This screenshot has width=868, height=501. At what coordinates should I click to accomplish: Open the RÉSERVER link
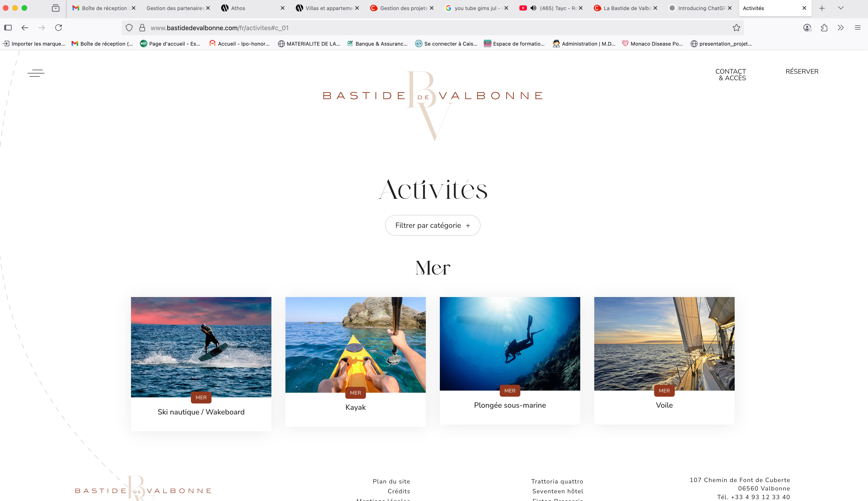(x=802, y=71)
